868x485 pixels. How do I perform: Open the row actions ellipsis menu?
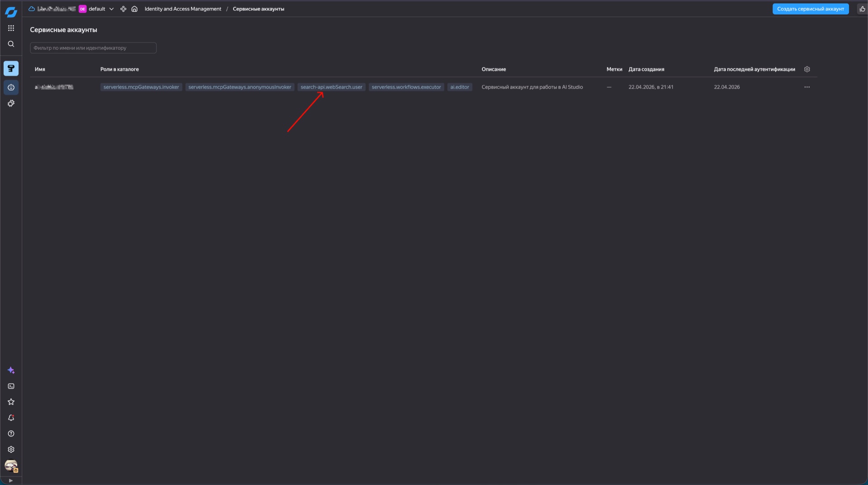tap(807, 87)
